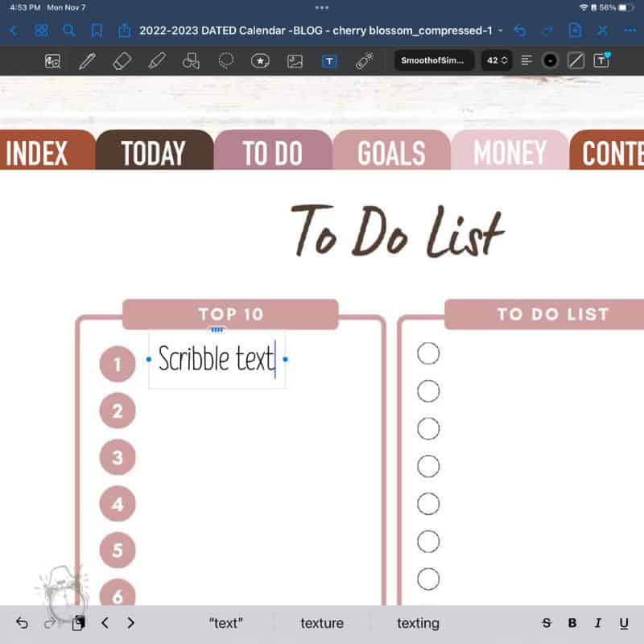Select the Laser pointer tool
This screenshot has height=644, width=644.
365,61
